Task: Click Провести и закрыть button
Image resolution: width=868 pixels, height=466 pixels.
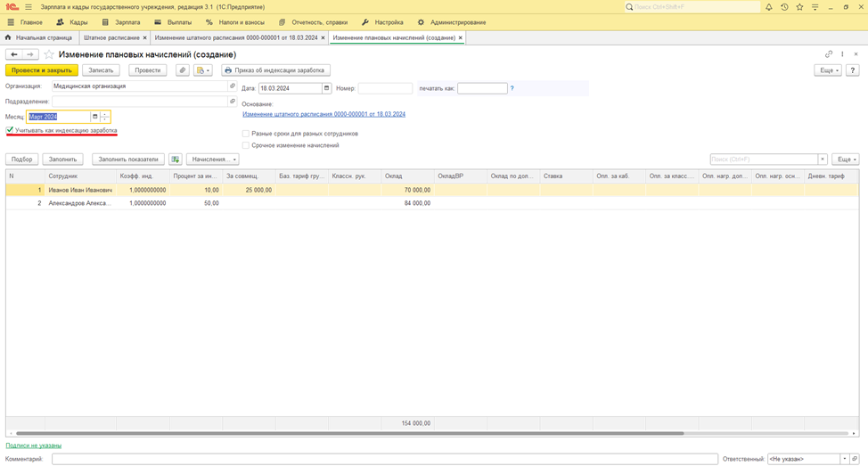Action: [42, 70]
